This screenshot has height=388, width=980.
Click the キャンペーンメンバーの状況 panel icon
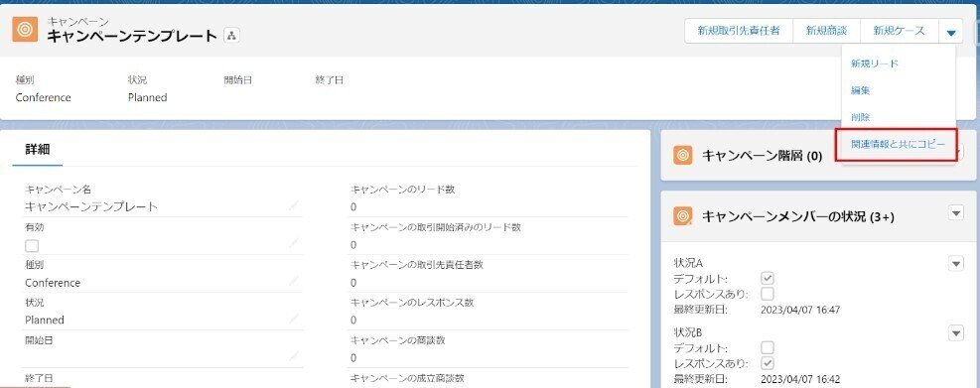682,216
